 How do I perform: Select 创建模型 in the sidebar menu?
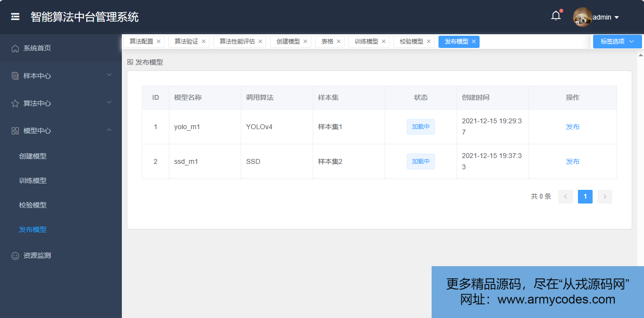[x=33, y=156]
